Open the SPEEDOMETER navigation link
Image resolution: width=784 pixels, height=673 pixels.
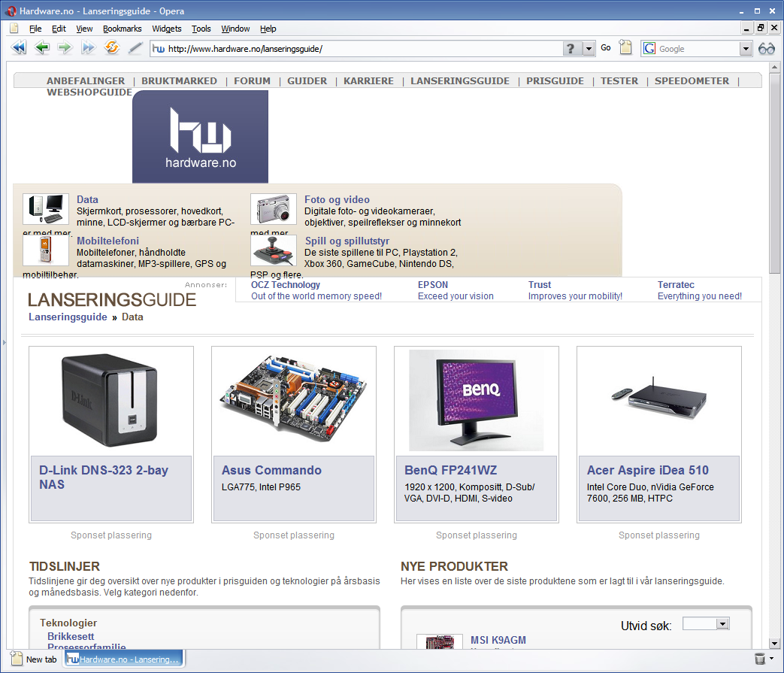tap(692, 80)
